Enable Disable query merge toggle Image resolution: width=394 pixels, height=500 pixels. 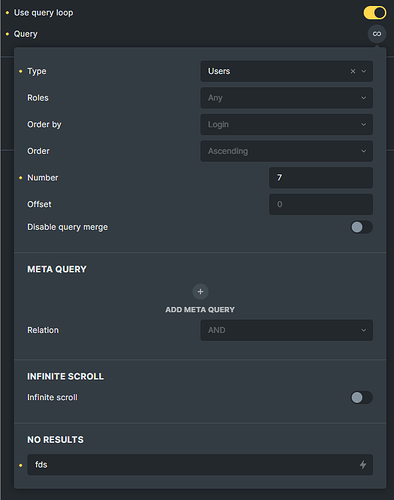point(361,227)
